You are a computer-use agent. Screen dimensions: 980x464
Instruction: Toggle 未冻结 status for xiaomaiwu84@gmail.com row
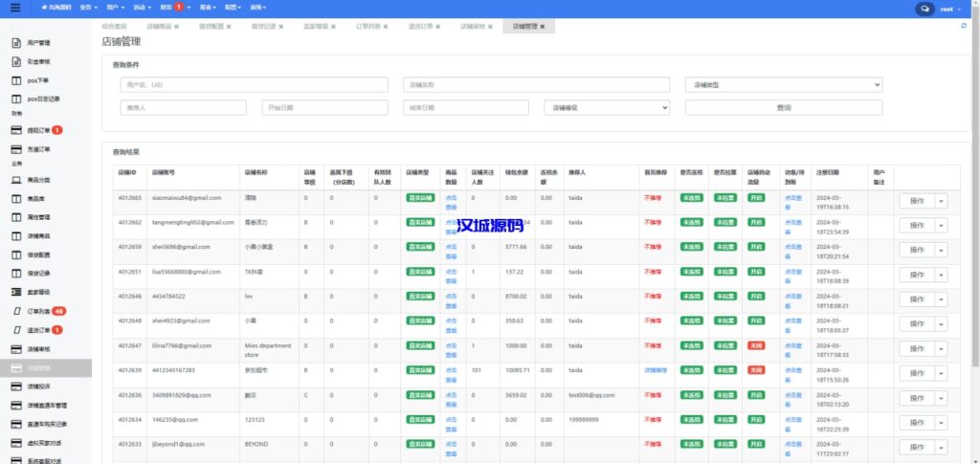click(x=690, y=198)
